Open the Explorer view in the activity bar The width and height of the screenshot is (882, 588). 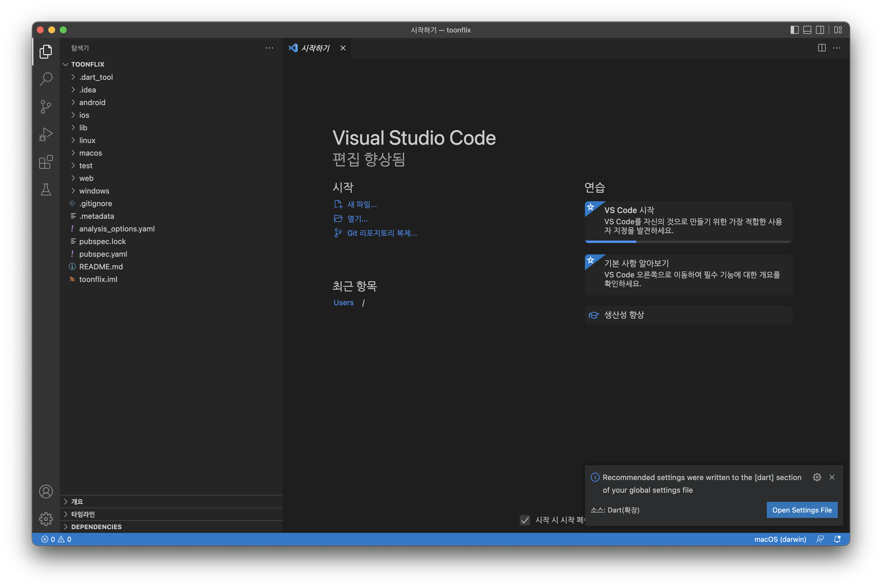[x=46, y=51]
